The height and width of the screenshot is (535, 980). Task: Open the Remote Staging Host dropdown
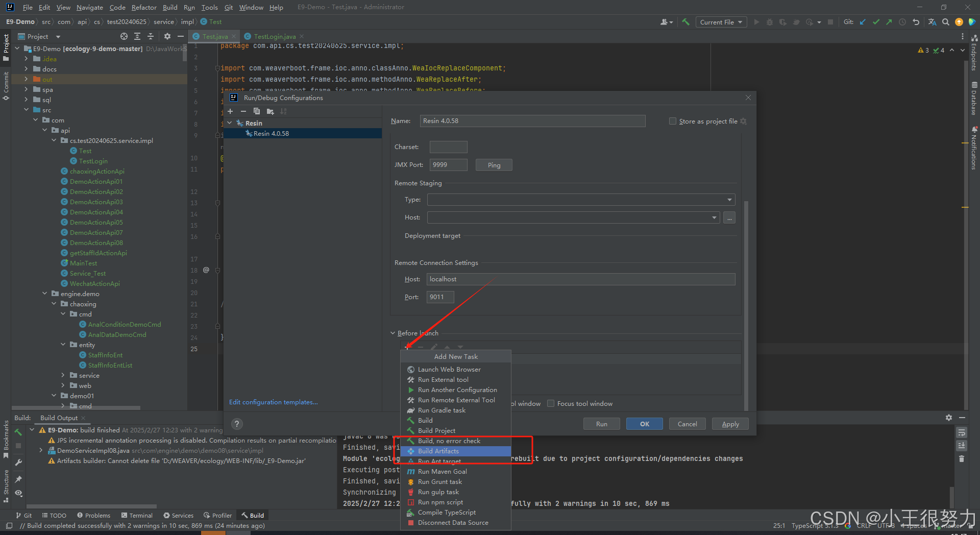(573, 217)
